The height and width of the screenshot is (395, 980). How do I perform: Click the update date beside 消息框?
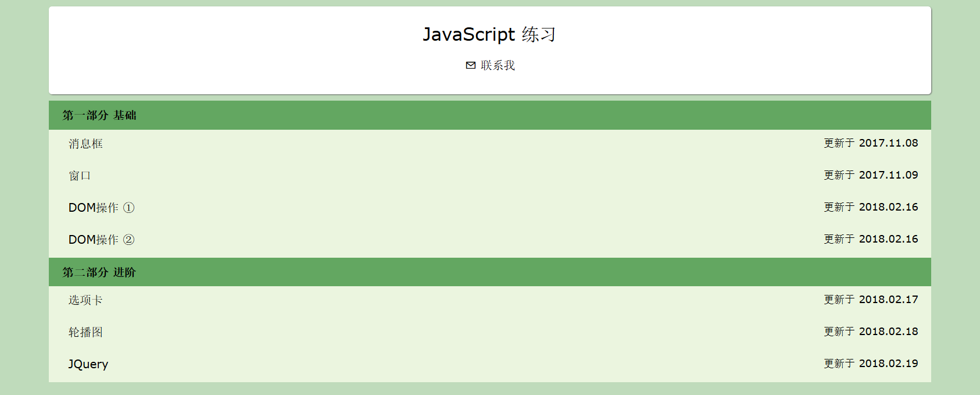tap(870, 143)
